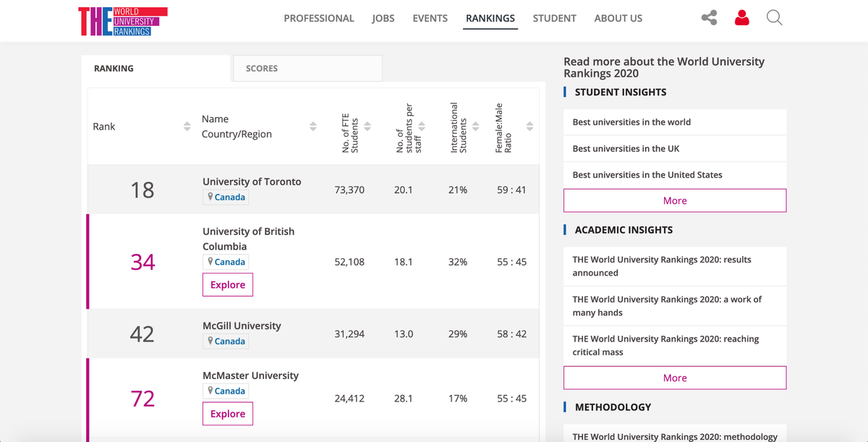
Task: Click ACADEMIC INSIGHTS heading
Action: click(624, 230)
